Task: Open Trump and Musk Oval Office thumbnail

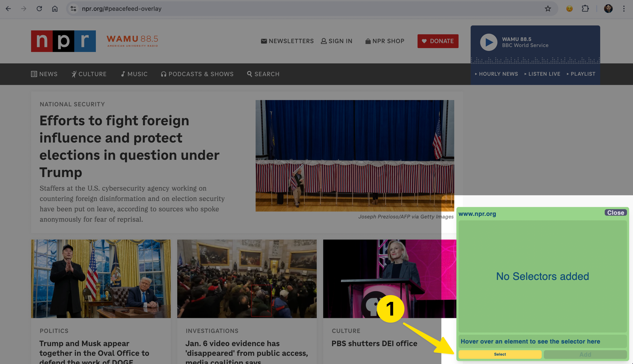Action: pos(101,279)
